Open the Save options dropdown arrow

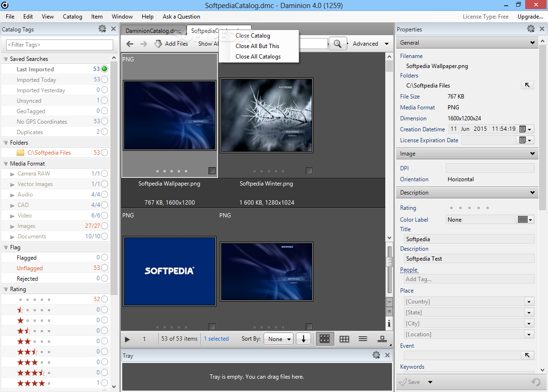click(430, 382)
